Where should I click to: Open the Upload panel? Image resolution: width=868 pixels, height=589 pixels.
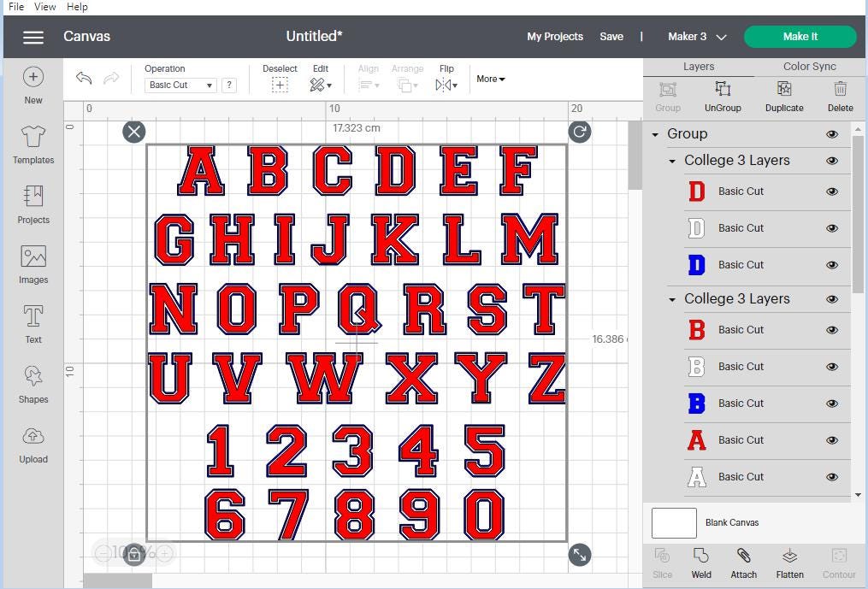click(x=33, y=445)
